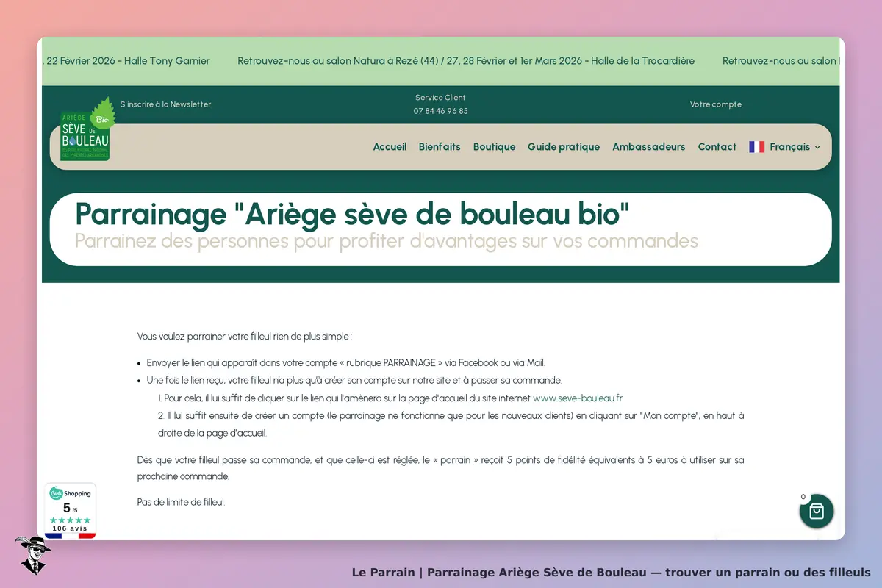Open the Bienfaits menu item
Screen dimensions: 882x588
[x=440, y=147]
